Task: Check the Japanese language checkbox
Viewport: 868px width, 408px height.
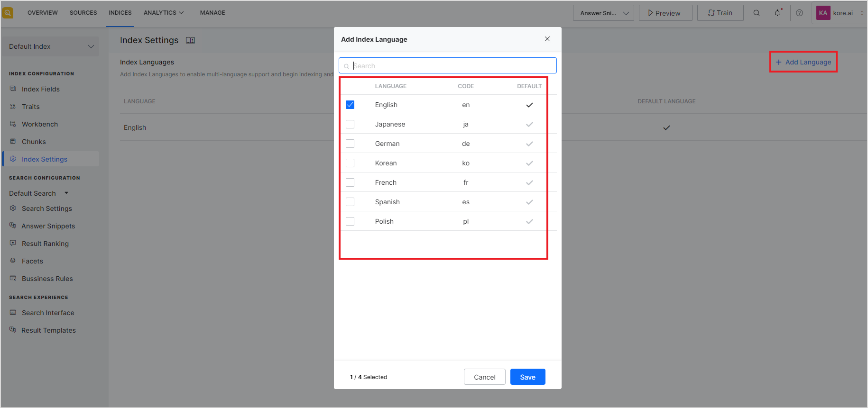Action: (350, 124)
